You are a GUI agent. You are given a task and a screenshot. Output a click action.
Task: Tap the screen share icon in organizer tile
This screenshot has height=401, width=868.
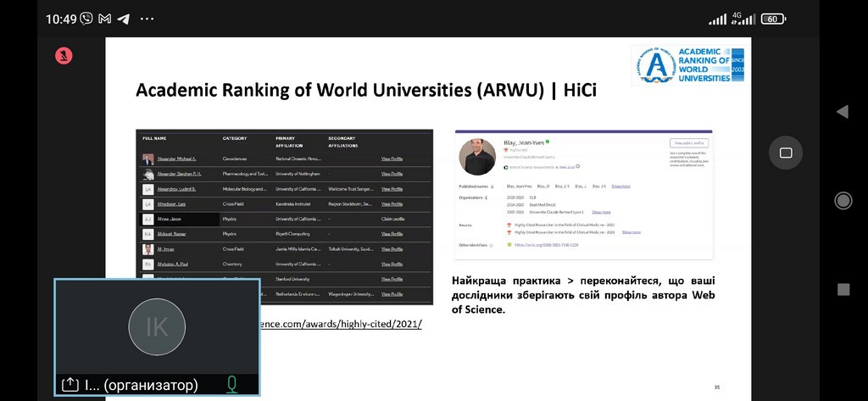click(70, 384)
